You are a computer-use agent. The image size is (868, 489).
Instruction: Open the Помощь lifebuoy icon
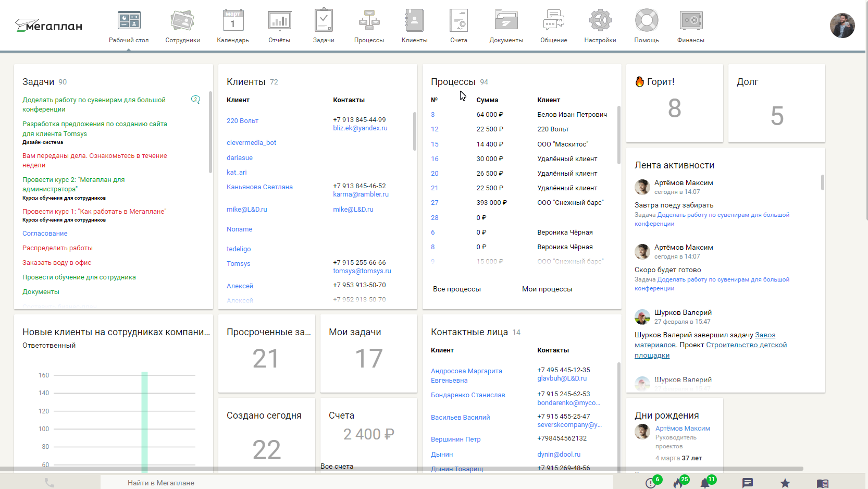(x=647, y=21)
